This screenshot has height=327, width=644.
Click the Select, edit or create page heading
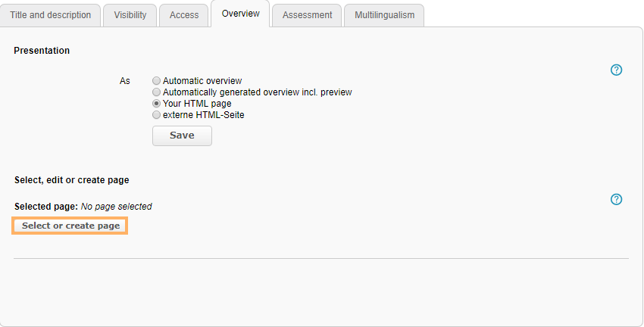[x=71, y=180]
